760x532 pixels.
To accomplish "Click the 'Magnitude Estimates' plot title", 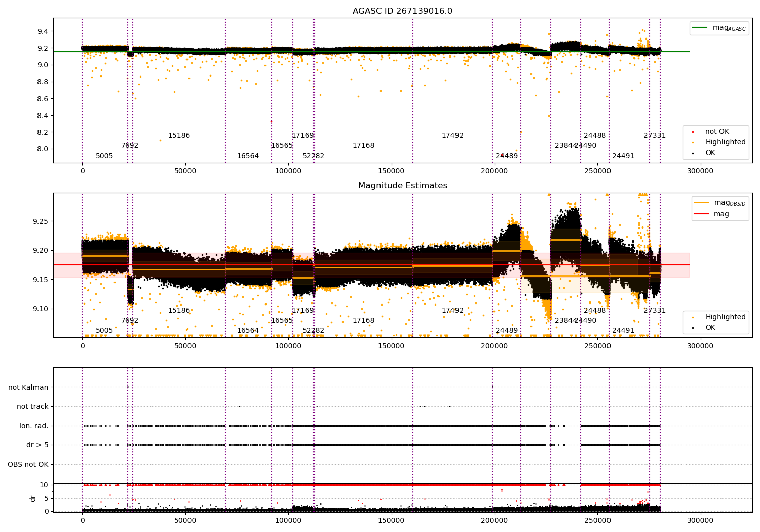I will (x=402, y=186).
